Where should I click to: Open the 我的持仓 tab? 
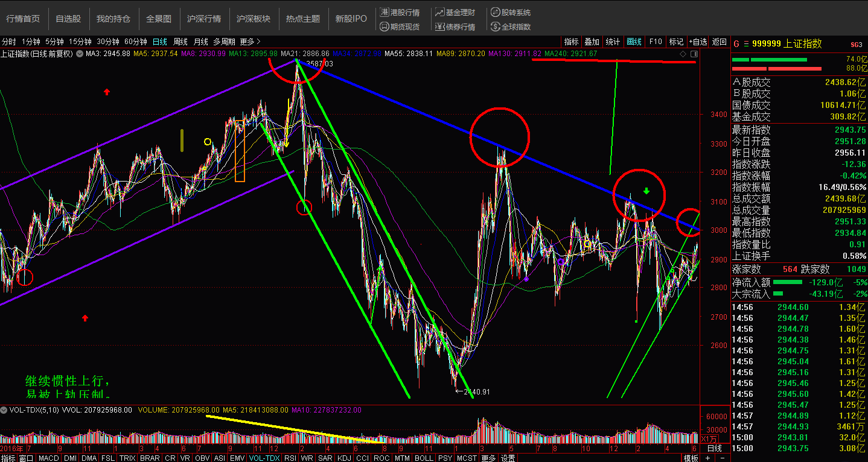(x=113, y=19)
